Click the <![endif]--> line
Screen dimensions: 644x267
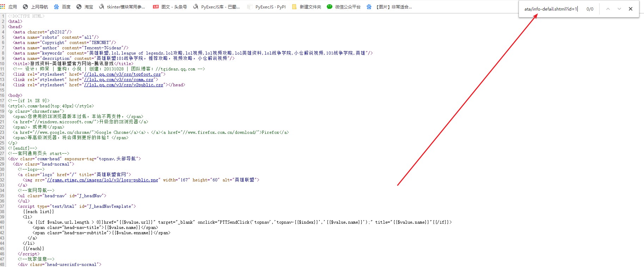[x=23, y=148]
